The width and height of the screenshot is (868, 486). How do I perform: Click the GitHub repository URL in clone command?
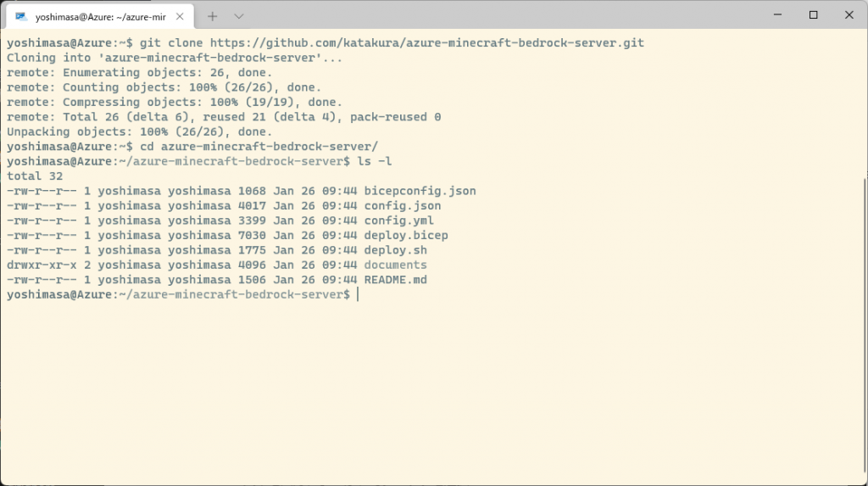coord(427,43)
